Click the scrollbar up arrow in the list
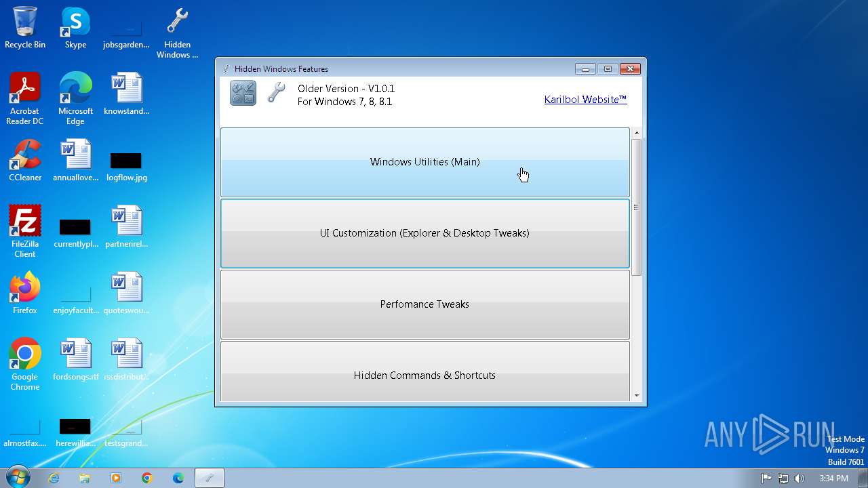868x488 pixels. (x=636, y=134)
